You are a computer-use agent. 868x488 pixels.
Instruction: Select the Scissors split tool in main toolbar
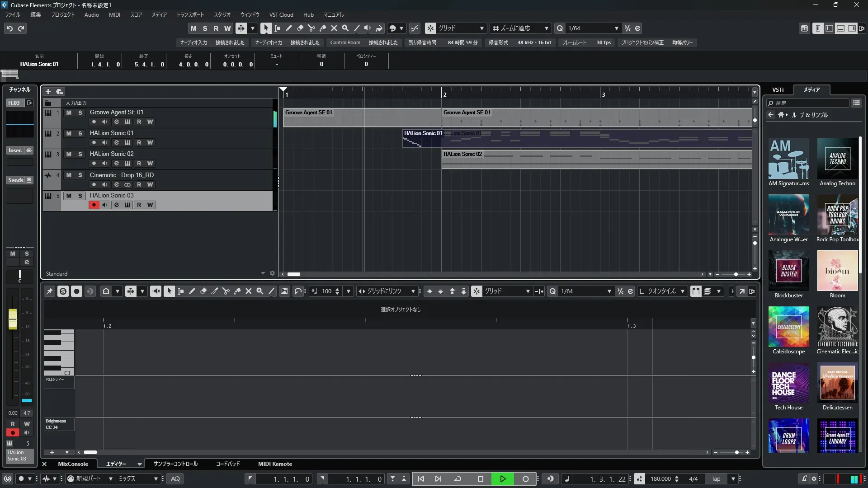[x=311, y=28]
